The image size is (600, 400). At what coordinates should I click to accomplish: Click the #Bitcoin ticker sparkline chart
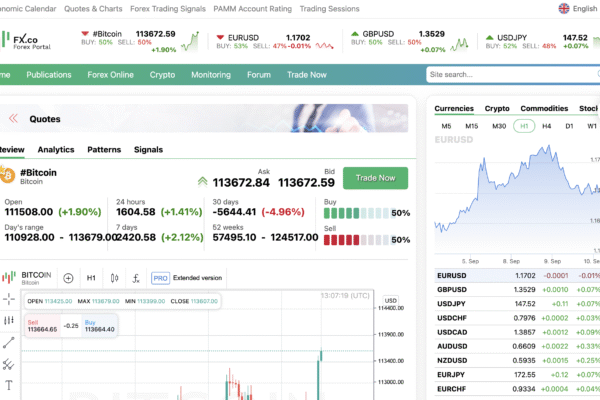(190, 42)
